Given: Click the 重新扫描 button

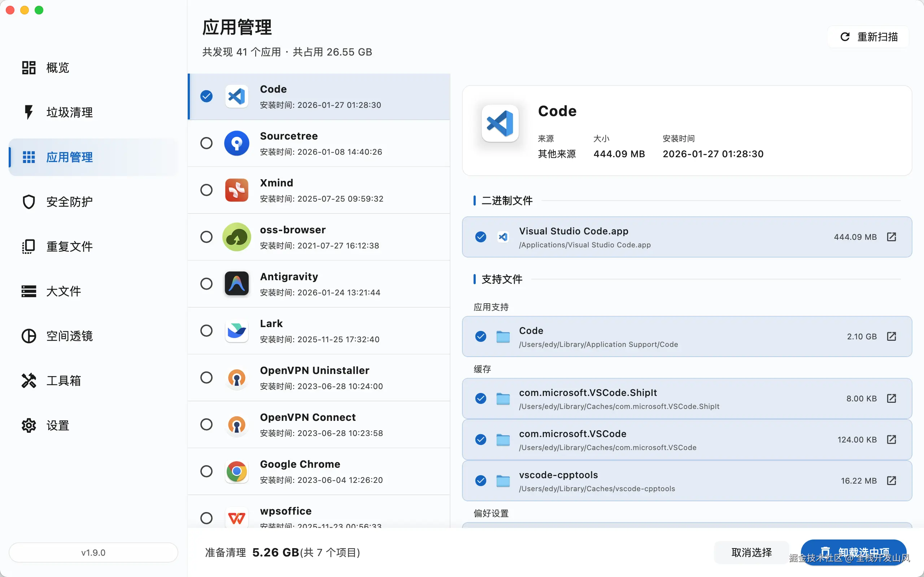Looking at the screenshot, I should tap(869, 37).
